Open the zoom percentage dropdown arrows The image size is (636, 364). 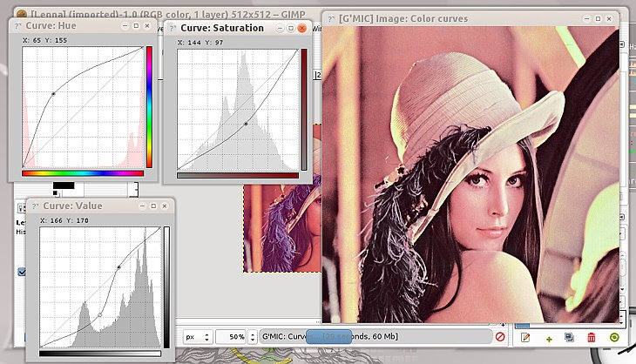[253, 337]
